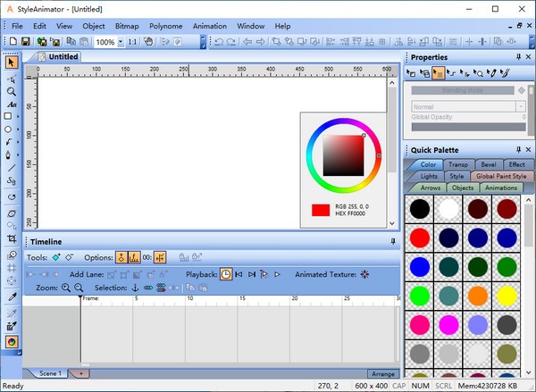Open the Animation menu

tap(210, 26)
